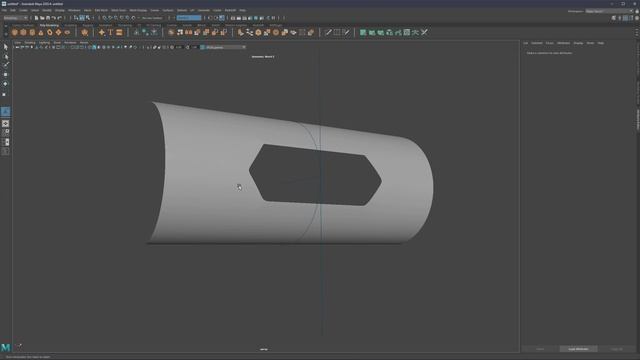640x360 pixels.
Task: Toggle snap to points
Action: click(116, 18)
